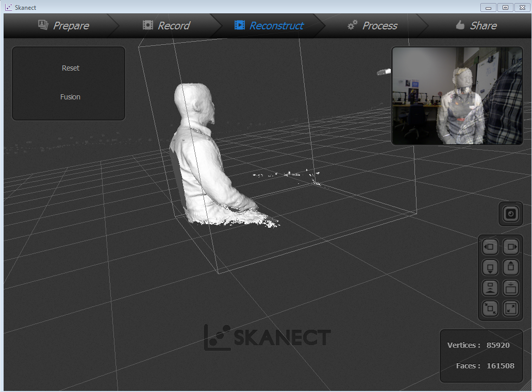Screen dimensions: 532x392
Task: Shrink the bounding box with inward arrows icon
Action: tap(490, 309)
